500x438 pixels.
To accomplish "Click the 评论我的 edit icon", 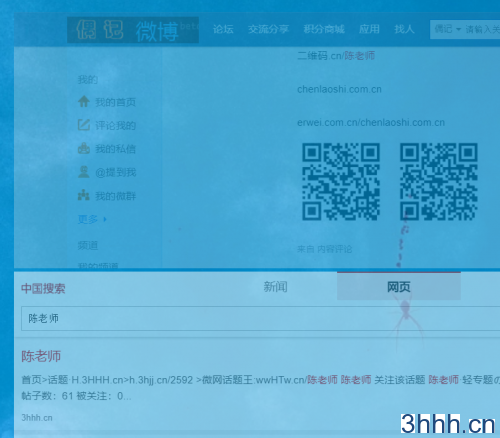I will click(84, 125).
